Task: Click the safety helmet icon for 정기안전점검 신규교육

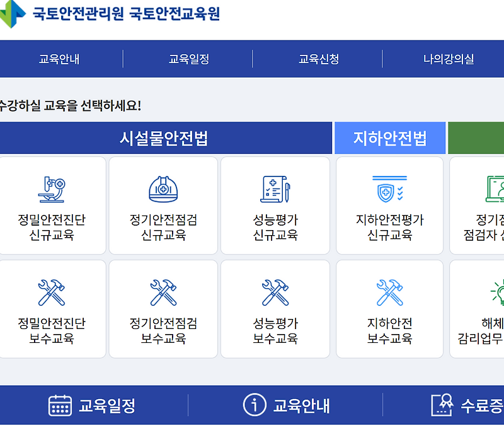Action: coord(164,187)
